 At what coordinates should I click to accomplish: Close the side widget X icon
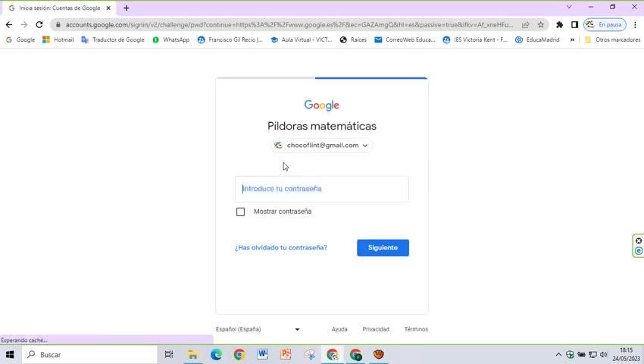(x=639, y=241)
